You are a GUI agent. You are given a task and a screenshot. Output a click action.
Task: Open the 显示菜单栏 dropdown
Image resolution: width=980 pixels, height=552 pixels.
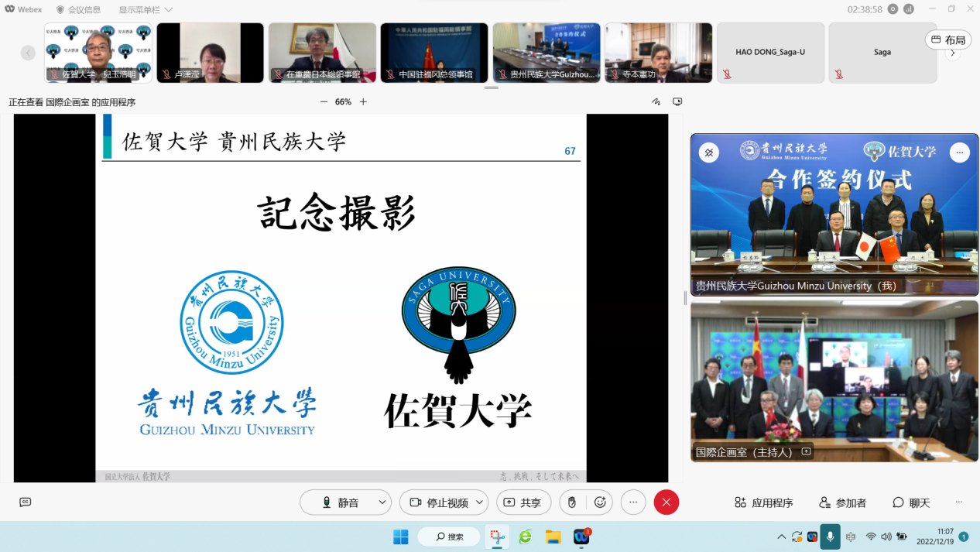(x=146, y=10)
